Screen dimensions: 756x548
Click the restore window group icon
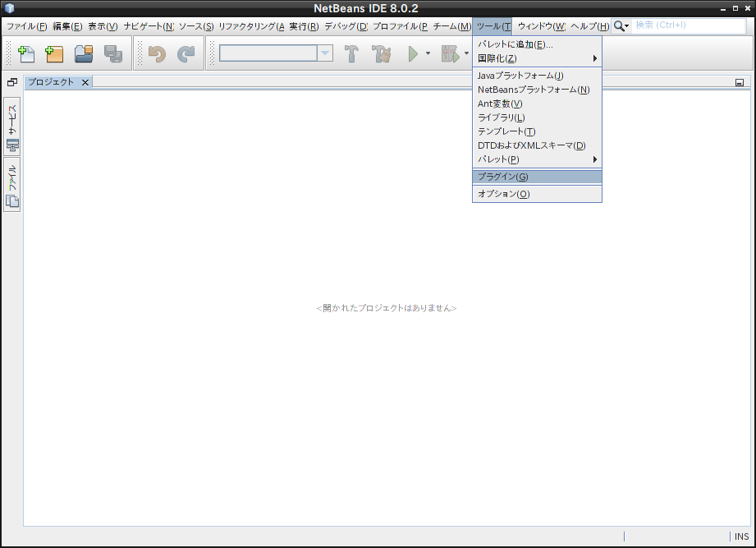tap(12, 82)
